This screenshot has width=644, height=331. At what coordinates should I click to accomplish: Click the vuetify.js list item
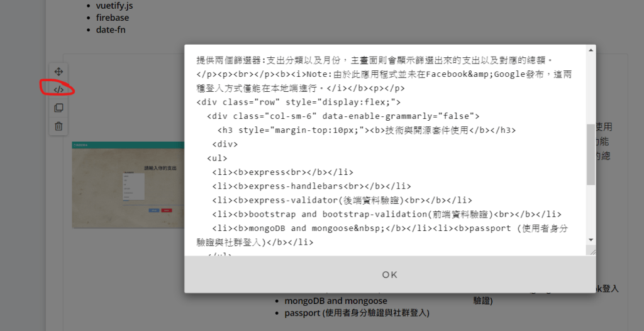114,6
